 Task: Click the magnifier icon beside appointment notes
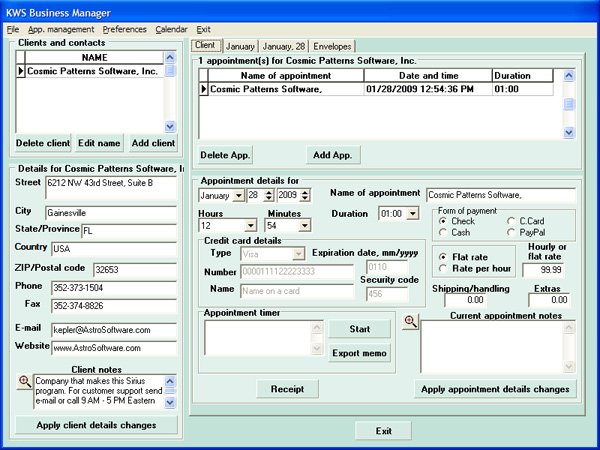410,321
